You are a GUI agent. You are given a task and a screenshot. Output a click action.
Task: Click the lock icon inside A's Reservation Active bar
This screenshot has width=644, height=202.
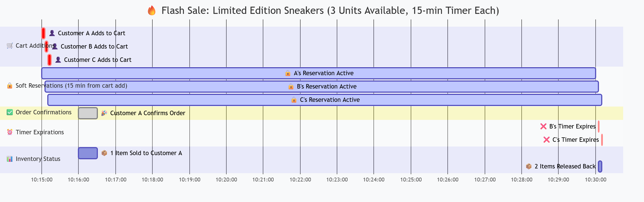point(288,73)
